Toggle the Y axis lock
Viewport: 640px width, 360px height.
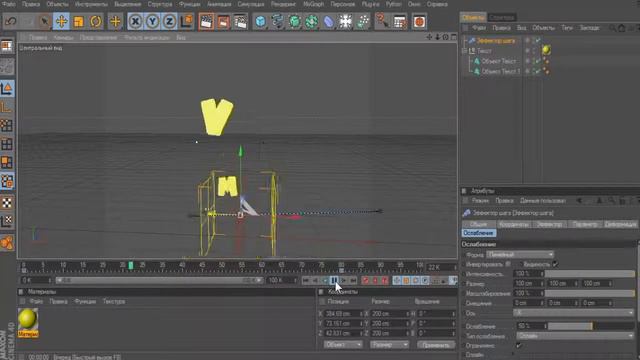tap(152, 21)
